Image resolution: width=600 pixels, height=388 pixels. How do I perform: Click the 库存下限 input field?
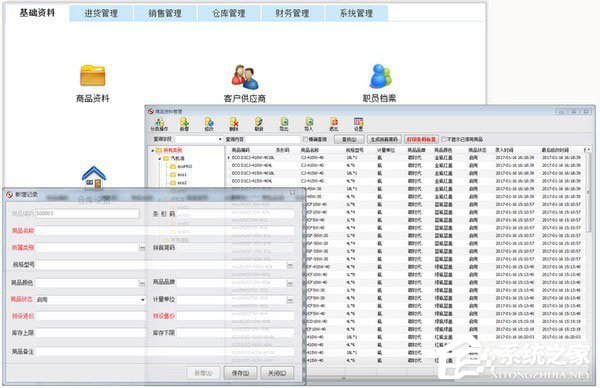pos(235,333)
